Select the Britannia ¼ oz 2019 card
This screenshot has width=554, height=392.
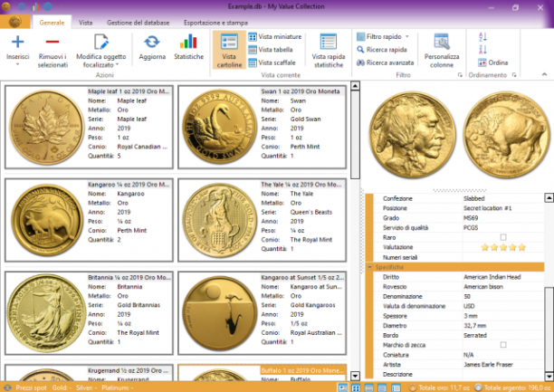(89, 313)
